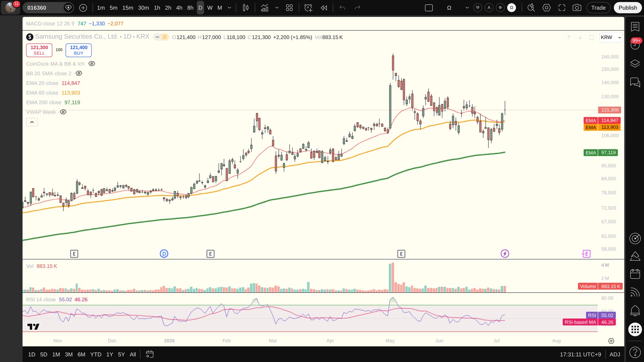Set the date range to 5Y
This screenshot has width=644, height=362.
tap(121, 354)
